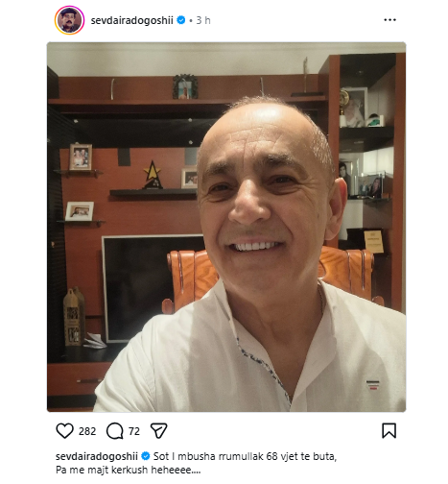
Task: Click the verified badge in the caption
Action: point(146,456)
